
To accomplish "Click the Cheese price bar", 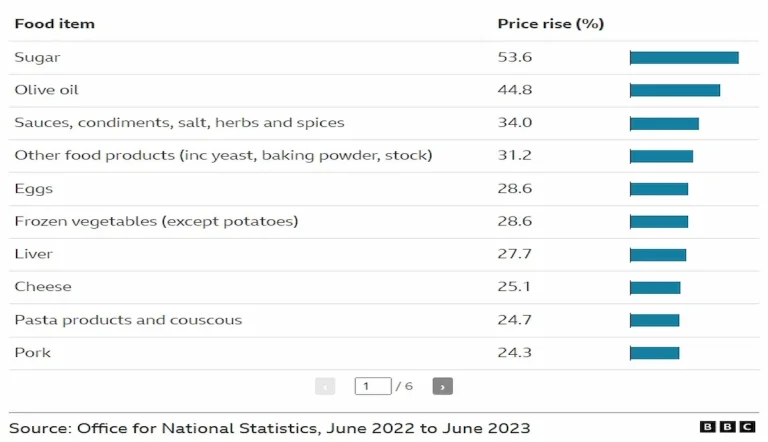I will tap(655, 288).
